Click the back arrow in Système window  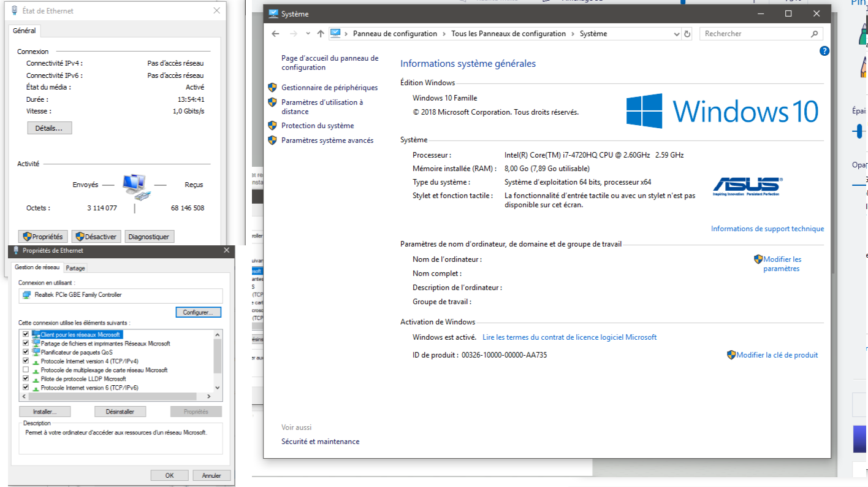[x=275, y=34]
